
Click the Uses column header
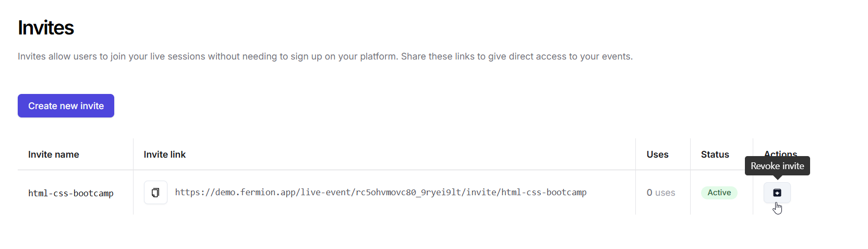[657, 155]
